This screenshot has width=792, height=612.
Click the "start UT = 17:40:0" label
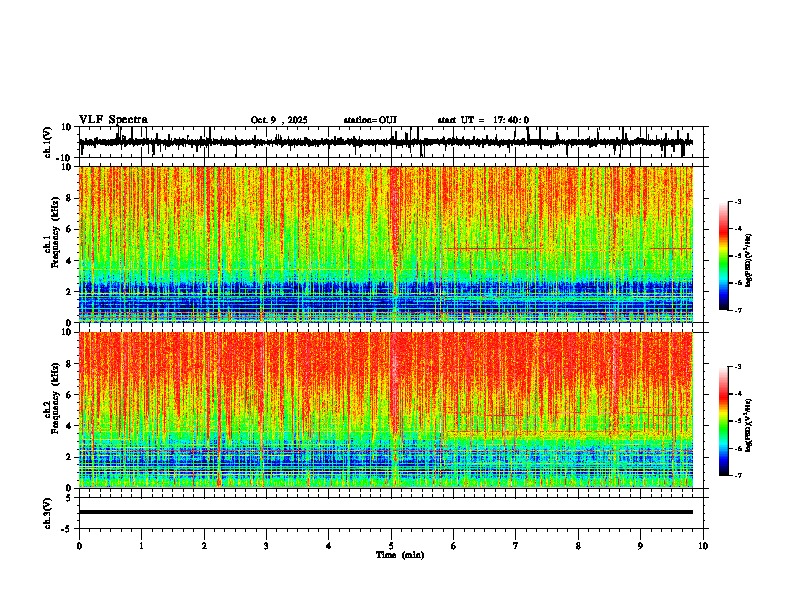tap(483, 120)
